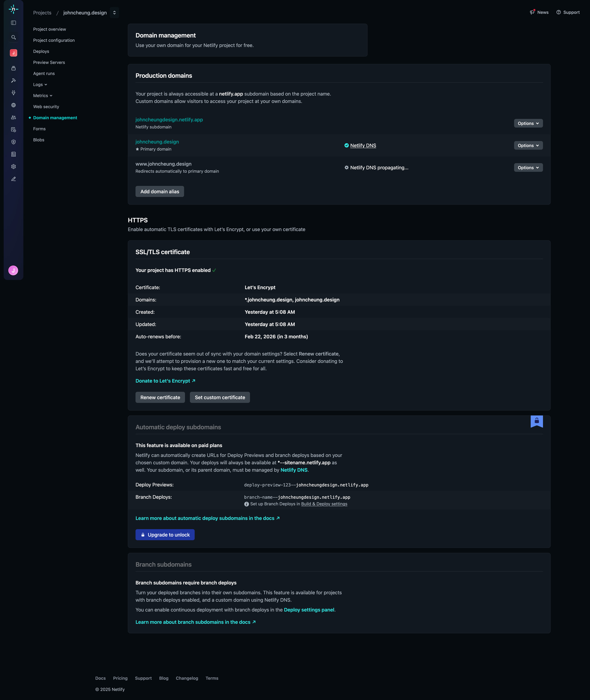Open Changelog footer link
Screen dimensions: 590x700
(187, 678)
